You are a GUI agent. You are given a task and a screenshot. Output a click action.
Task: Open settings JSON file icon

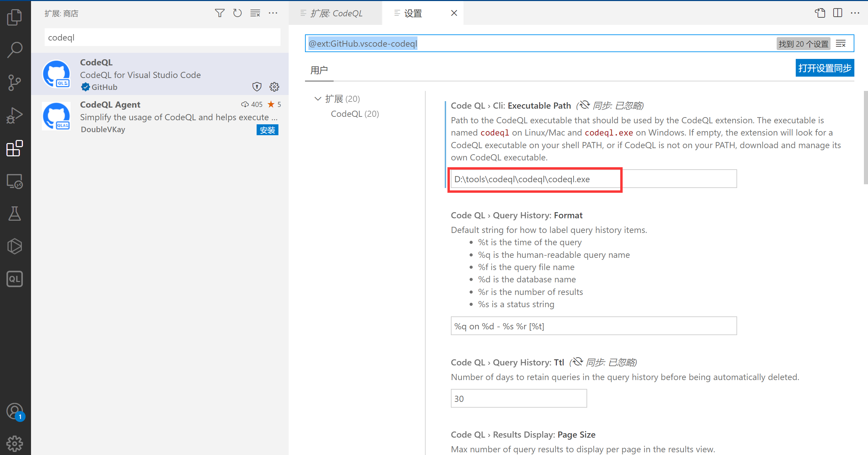(x=820, y=13)
